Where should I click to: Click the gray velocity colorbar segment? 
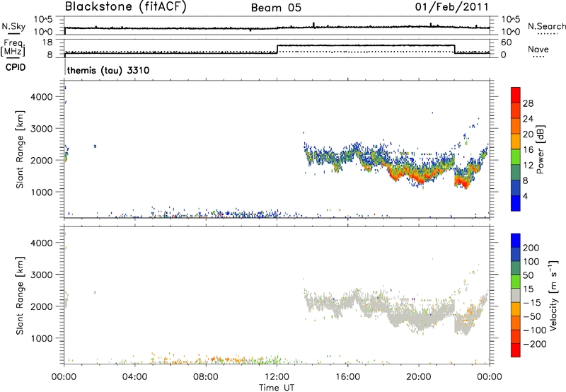[x=516, y=295]
